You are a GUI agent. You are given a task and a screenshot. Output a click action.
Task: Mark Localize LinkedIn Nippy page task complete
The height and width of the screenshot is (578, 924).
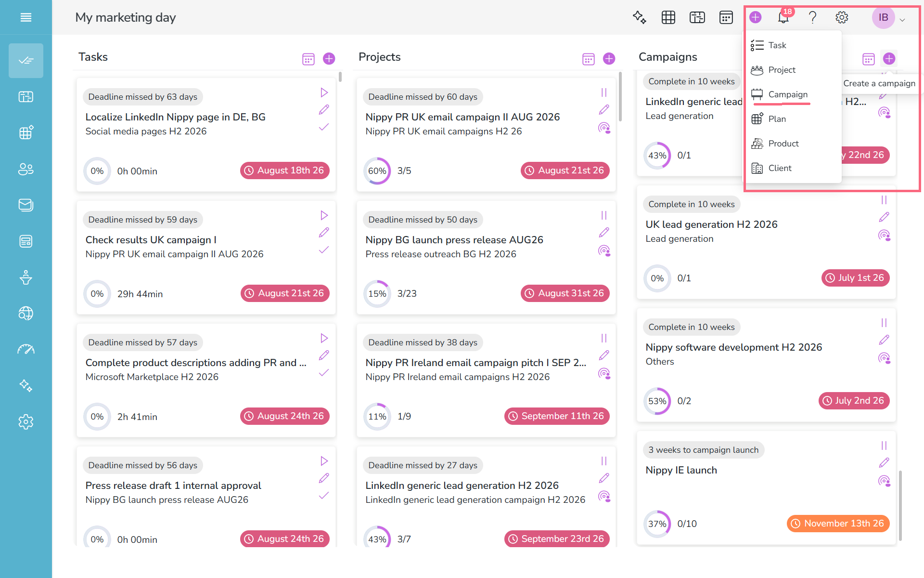[324, 127]
